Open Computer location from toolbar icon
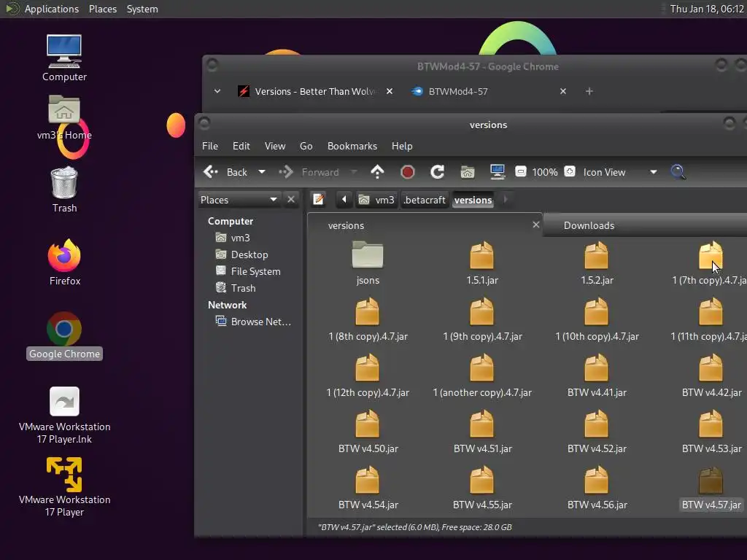This screenshot has height=560, width=747. click(498, 172)
